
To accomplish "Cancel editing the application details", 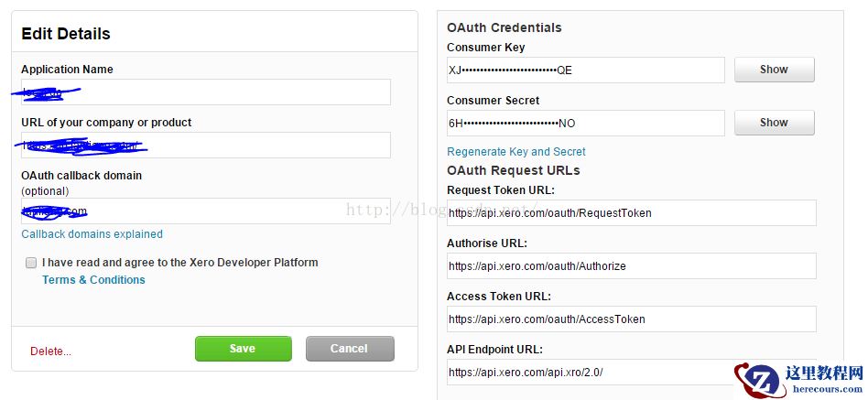I will (x=350, y=349).
